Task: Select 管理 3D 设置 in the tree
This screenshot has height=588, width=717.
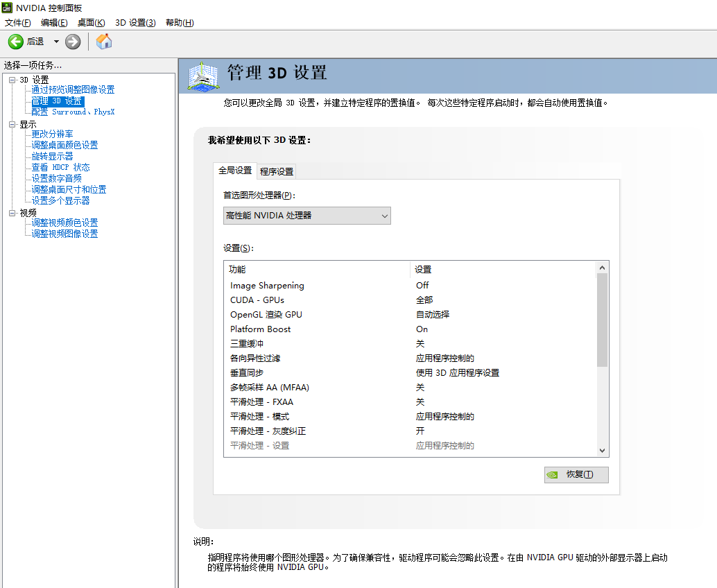Action: [x=58, y=101]
